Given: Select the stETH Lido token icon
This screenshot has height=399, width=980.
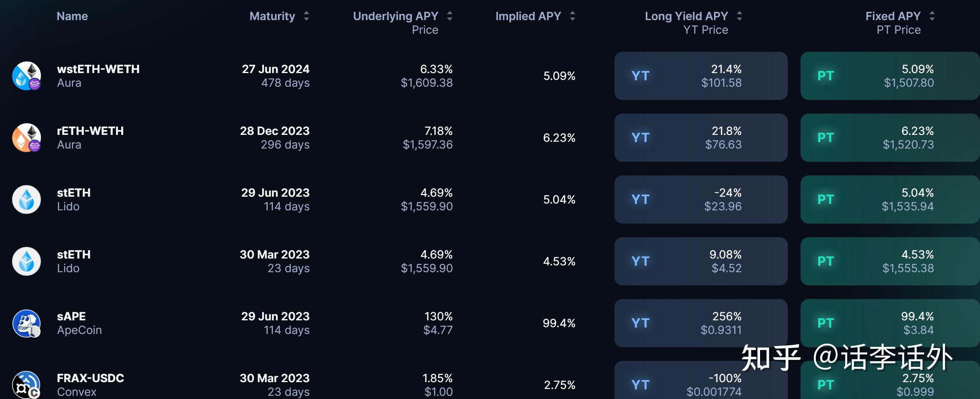Looking at the screenshot, I should pyautogui.click(x=26, y=199).
